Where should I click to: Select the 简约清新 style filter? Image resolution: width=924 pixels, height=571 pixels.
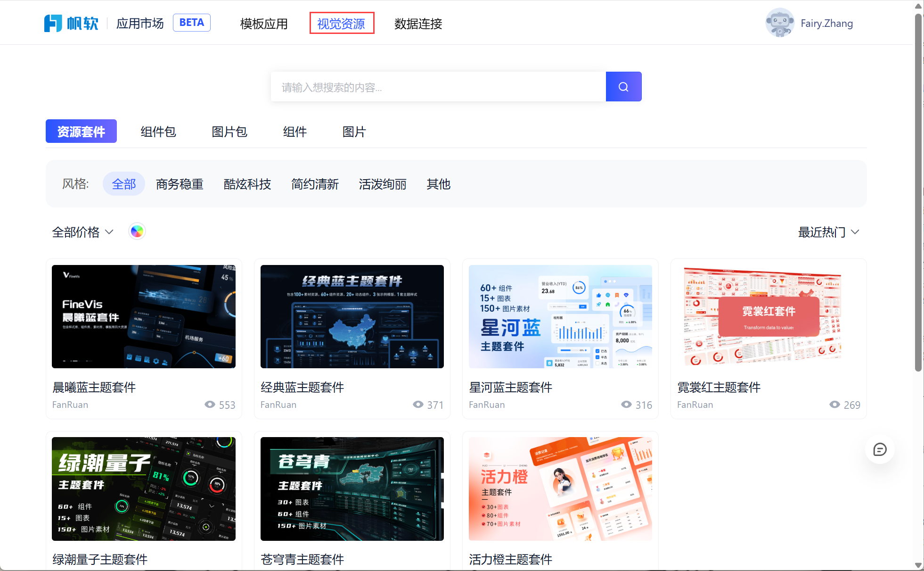[x=315, y=184]
